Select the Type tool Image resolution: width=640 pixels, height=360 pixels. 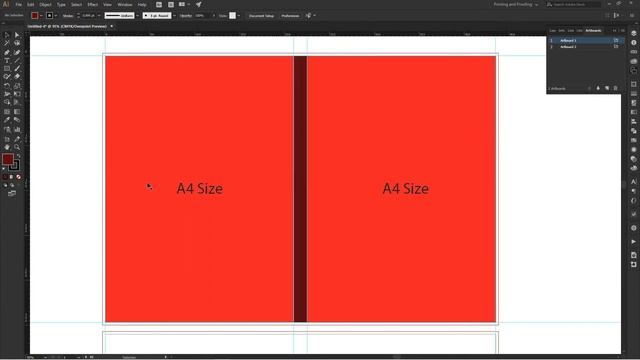7,60
